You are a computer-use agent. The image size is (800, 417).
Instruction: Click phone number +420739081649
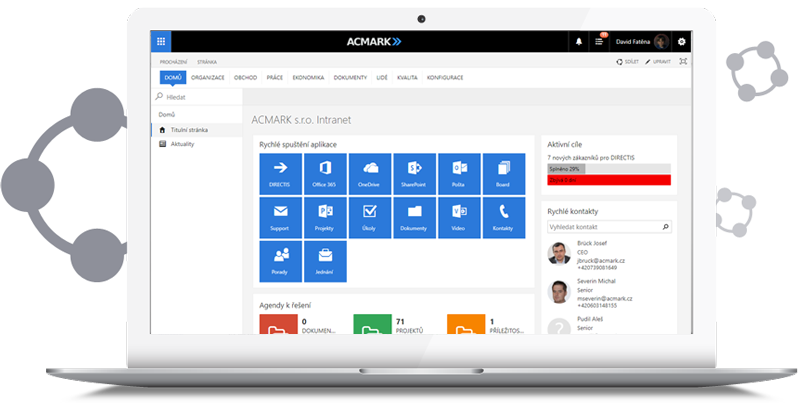tap(597, 268)
